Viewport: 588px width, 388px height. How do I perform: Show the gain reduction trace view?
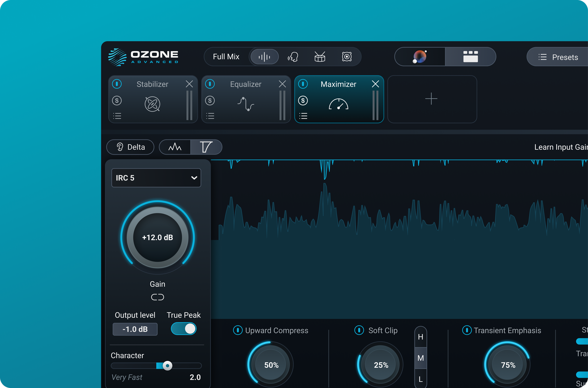pos(206,147)
